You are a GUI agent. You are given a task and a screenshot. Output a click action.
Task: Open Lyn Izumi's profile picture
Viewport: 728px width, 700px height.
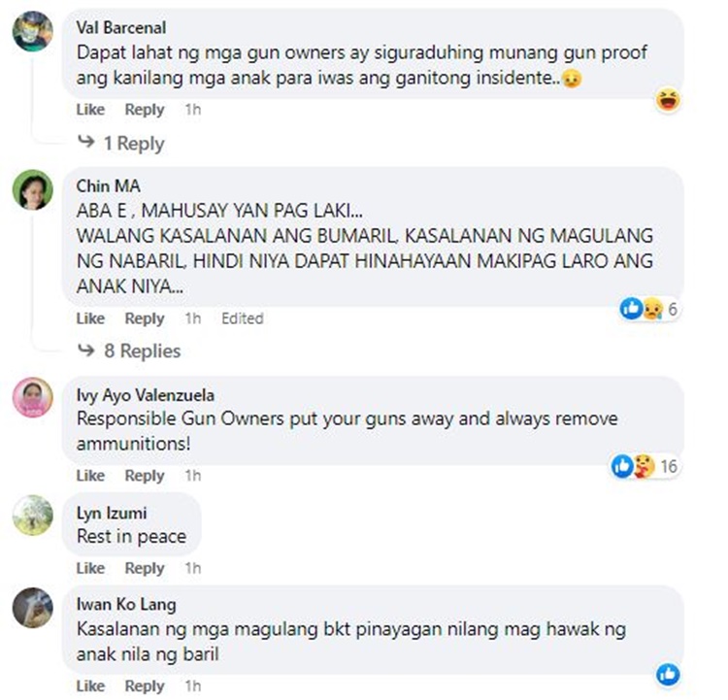(32, 516)
